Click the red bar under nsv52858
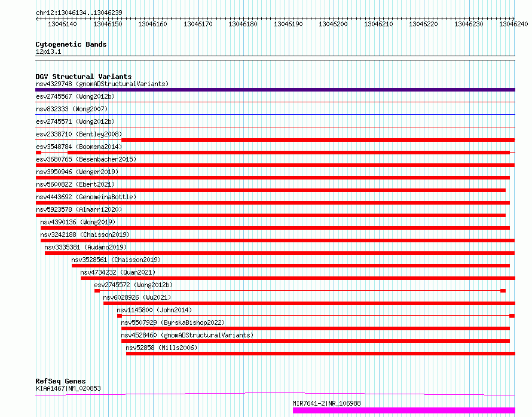 (320, 354)
